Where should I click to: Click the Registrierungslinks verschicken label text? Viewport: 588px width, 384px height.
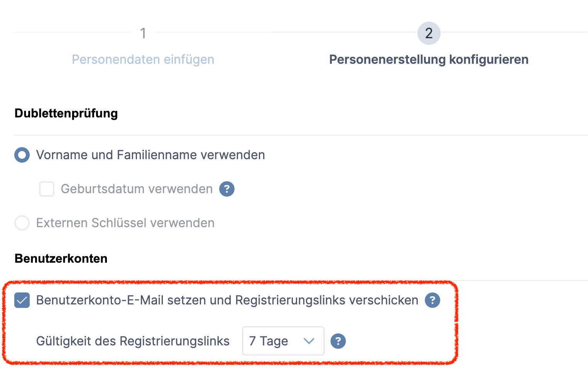[x=227, y=300]
